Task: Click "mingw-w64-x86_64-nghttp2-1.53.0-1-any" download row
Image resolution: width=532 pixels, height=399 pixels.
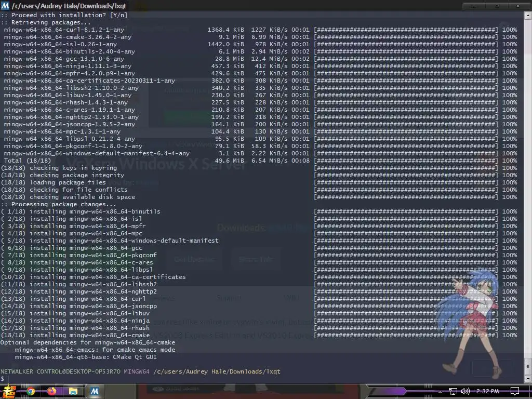Action: click(260, 117)
